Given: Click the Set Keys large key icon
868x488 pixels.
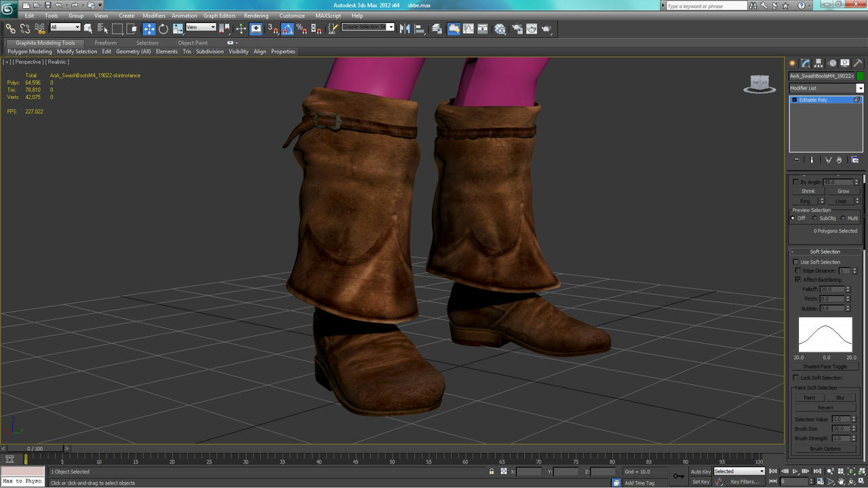Looking at the screenshot, I should click(x=679, y=476).
